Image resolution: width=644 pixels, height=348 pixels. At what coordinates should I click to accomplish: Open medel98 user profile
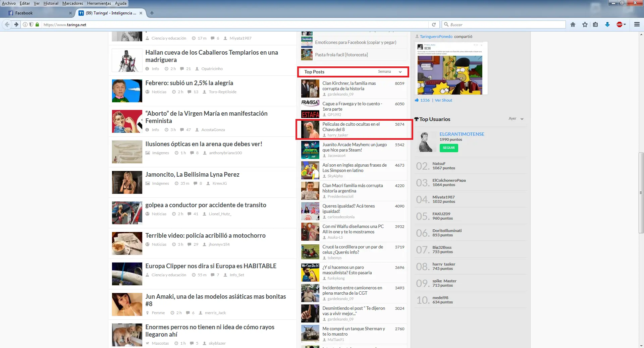(440, 298)
